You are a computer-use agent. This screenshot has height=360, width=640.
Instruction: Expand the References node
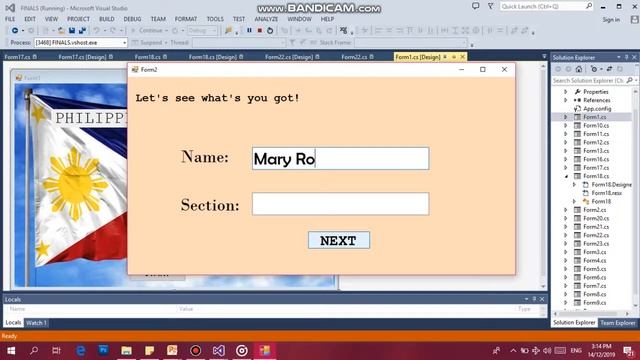pyautogui.click(x=566, y=100)
